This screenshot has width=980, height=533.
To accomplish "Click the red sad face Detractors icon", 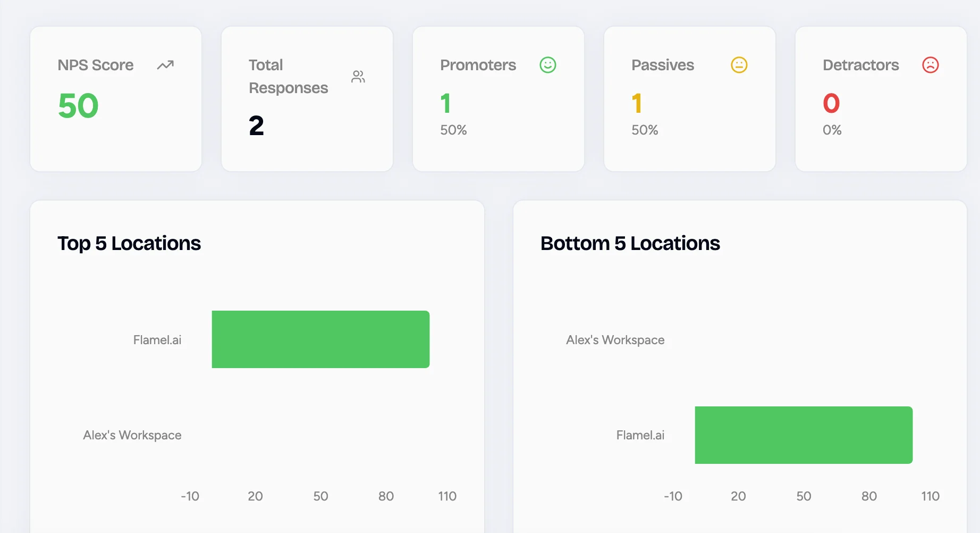I will click(x=931, y=65).
